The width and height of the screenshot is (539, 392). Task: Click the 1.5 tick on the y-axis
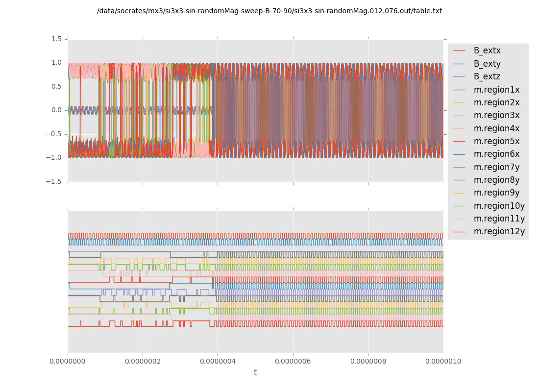coord(56,39)
